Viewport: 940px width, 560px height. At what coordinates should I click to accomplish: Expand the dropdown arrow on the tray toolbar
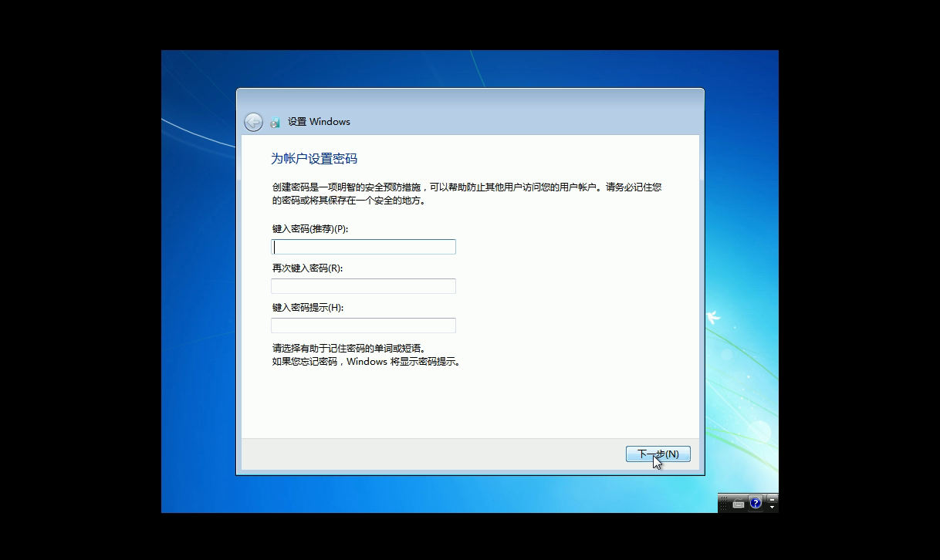772,508
